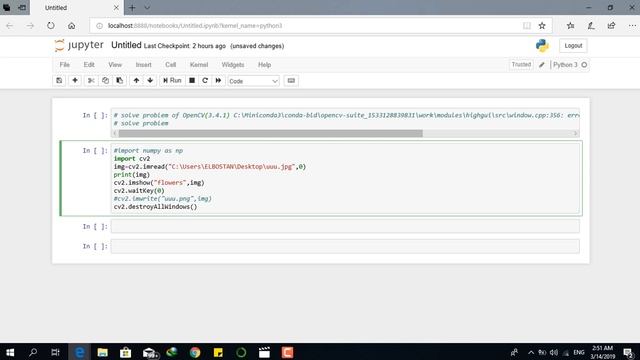This screenshot has width=640, height=360.
Task: Open a new browser tab
Action: [x=132, y=8]
